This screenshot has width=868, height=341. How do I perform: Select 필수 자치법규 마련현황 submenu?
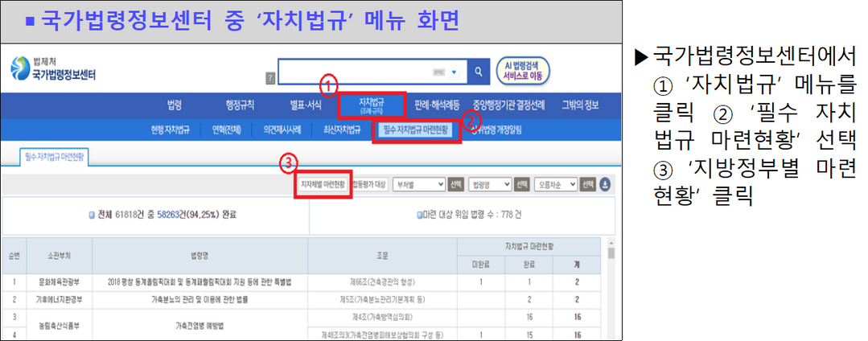[x=416, y=129]
